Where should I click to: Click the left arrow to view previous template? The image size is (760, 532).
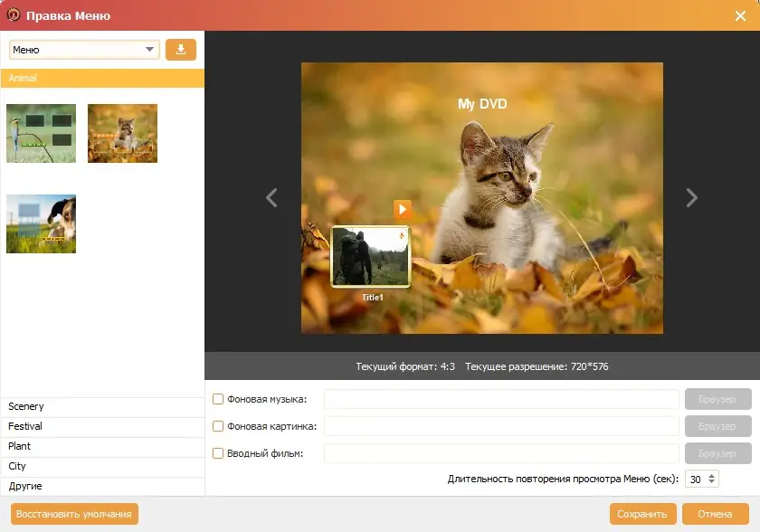point(271,196)
